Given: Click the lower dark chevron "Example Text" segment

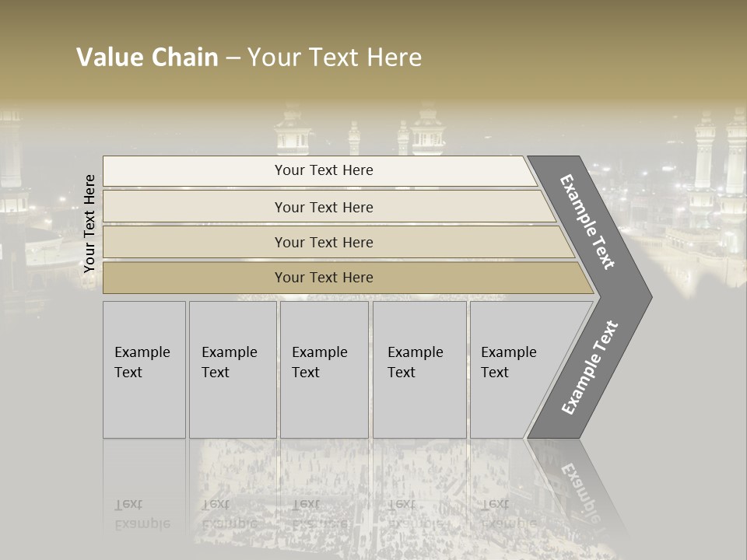Looking at the screenshot, I should click(589, 368).
